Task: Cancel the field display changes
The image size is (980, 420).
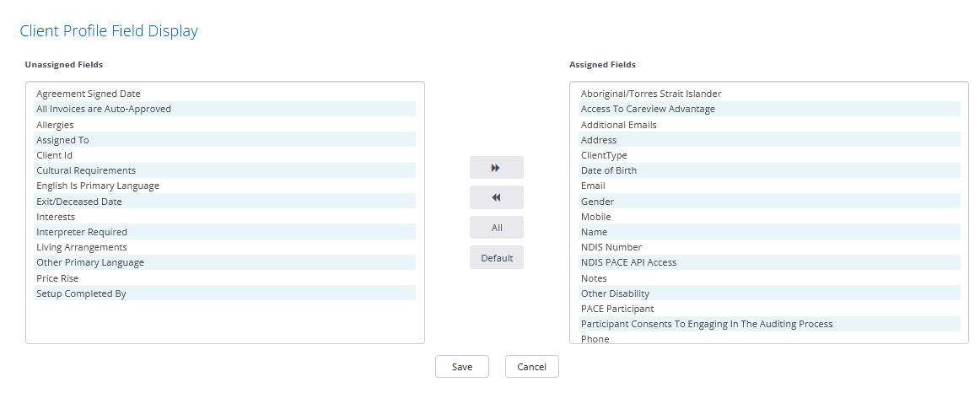Action: coord(532,367)
